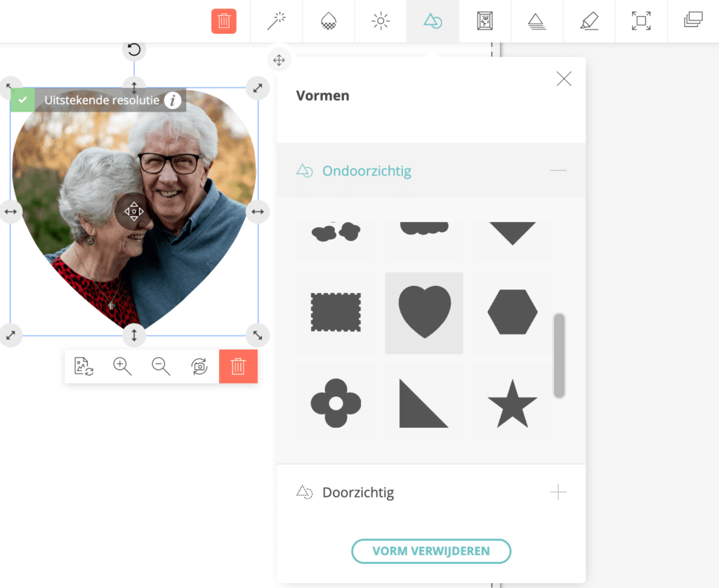719x588 pixels.
Task: Click the replace photo icon below image
Action: tap(84, 366)
